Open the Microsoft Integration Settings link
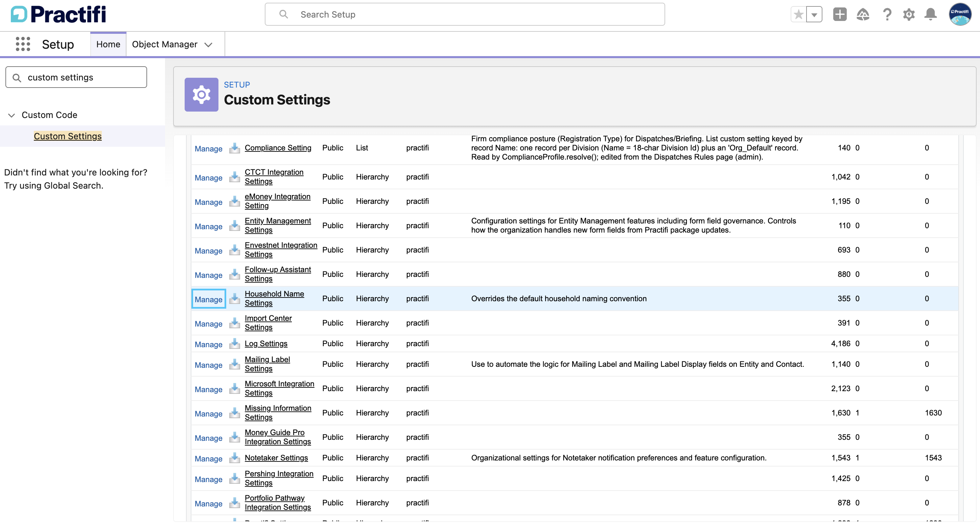The image size is (980, 524). (x=279, y=388)
